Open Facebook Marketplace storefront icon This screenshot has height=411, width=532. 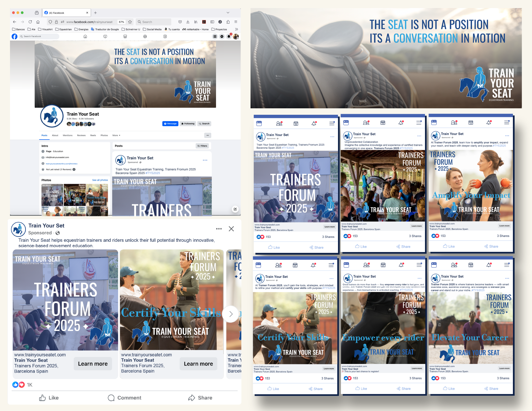tap(125, 36)
